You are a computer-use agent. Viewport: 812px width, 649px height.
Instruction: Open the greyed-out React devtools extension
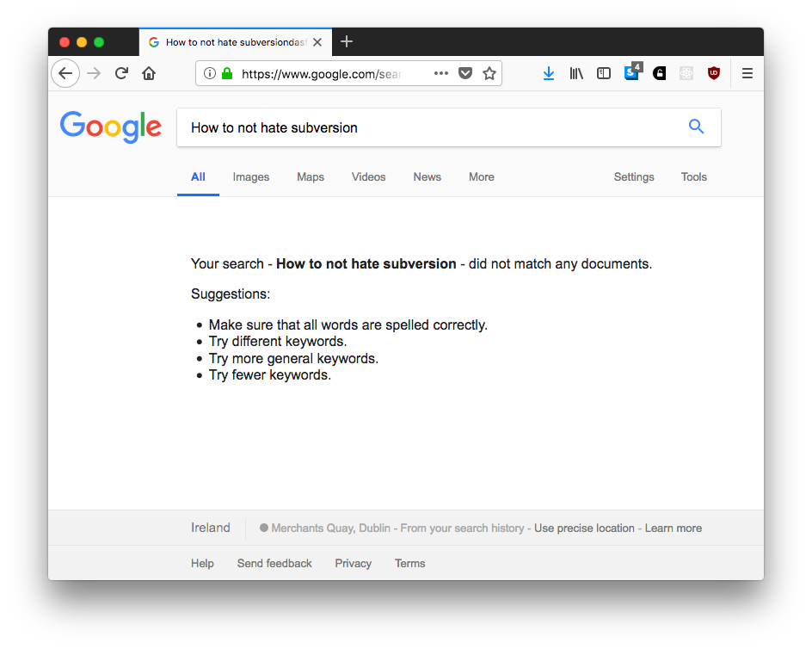point(686,74)
